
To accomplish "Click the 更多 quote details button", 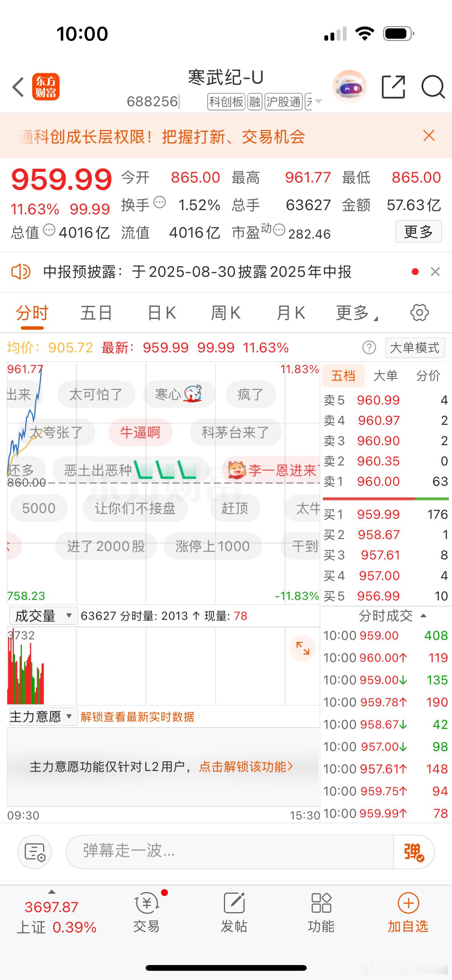I will coord(418,232).
